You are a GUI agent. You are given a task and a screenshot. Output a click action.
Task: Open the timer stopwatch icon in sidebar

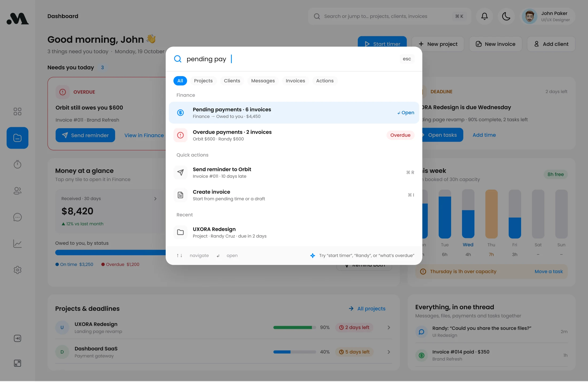(17, 164)
